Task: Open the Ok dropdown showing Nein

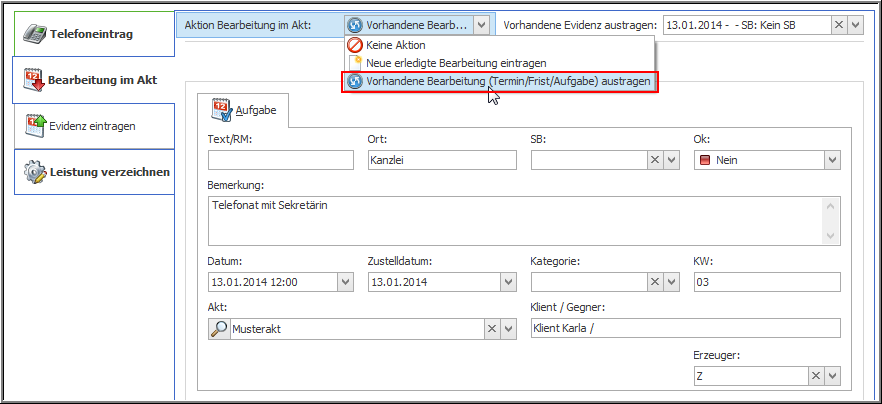Action: pyautogui.click(x=831, y=160)
